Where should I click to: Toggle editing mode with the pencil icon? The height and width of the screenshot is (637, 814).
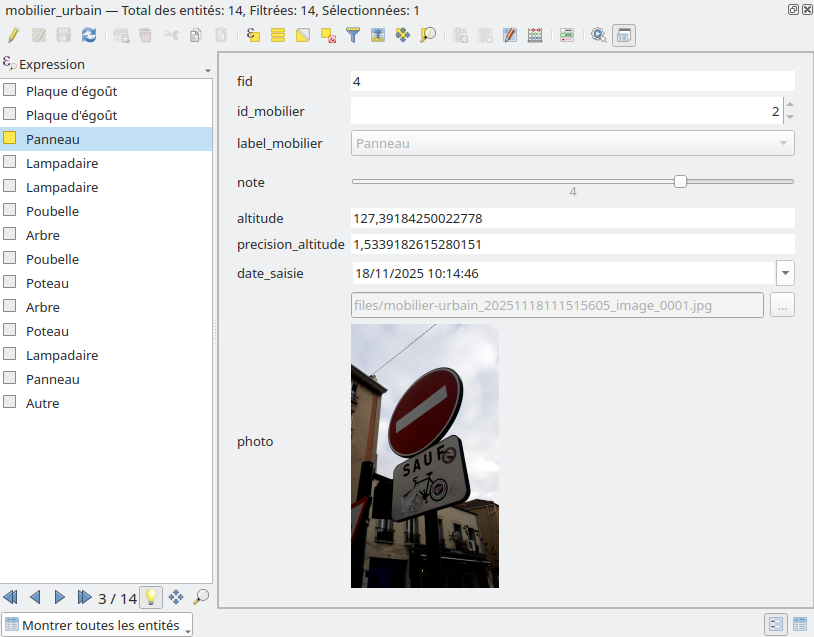pos(13,35)
